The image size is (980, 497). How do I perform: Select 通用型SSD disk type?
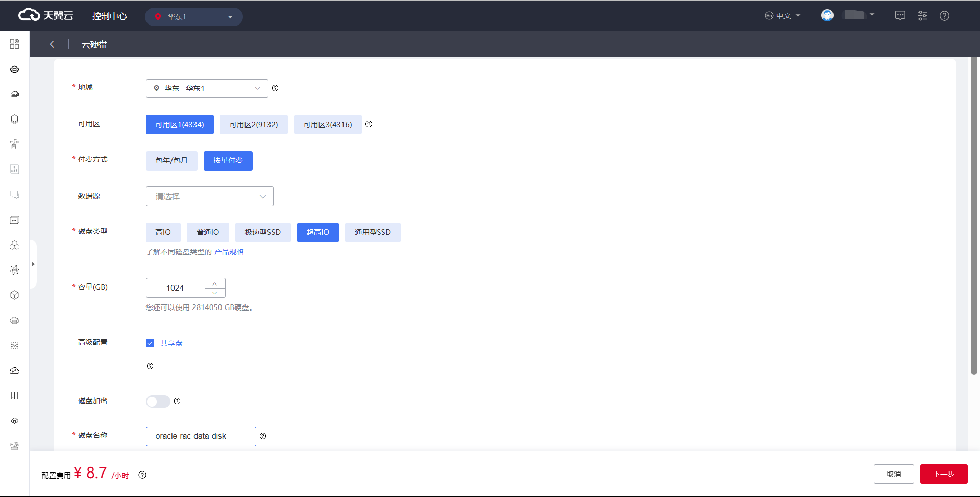point(373,232)
